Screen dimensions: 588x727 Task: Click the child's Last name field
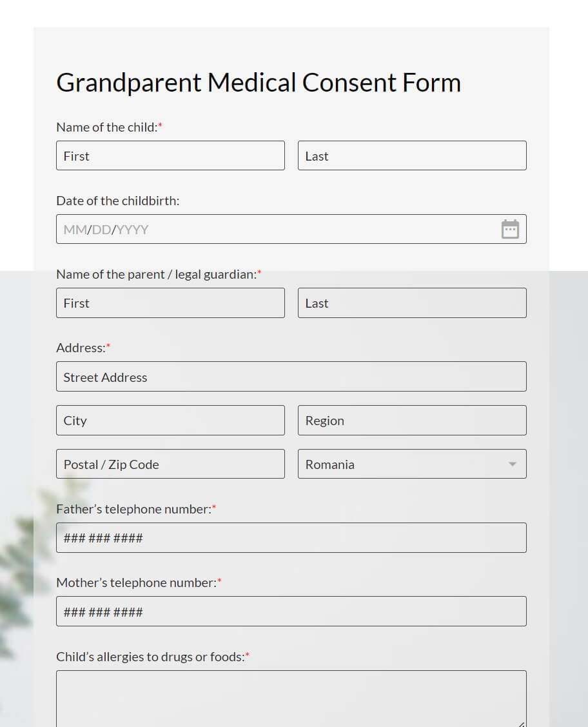click(x=412, y=155)
